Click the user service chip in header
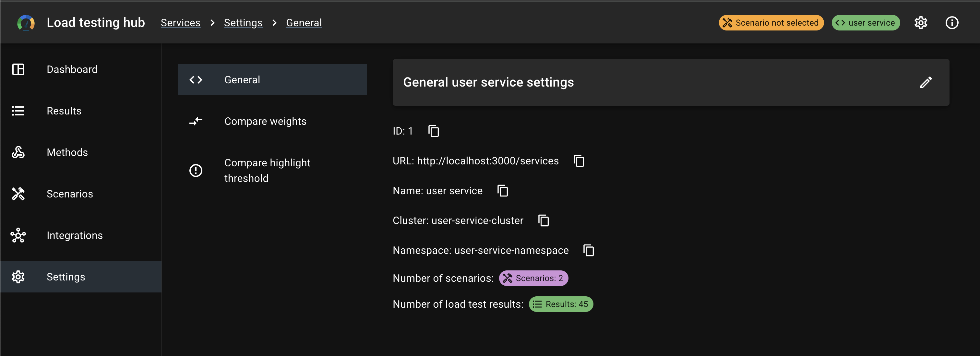Screen dimensions: 980x356 (866, 23)
